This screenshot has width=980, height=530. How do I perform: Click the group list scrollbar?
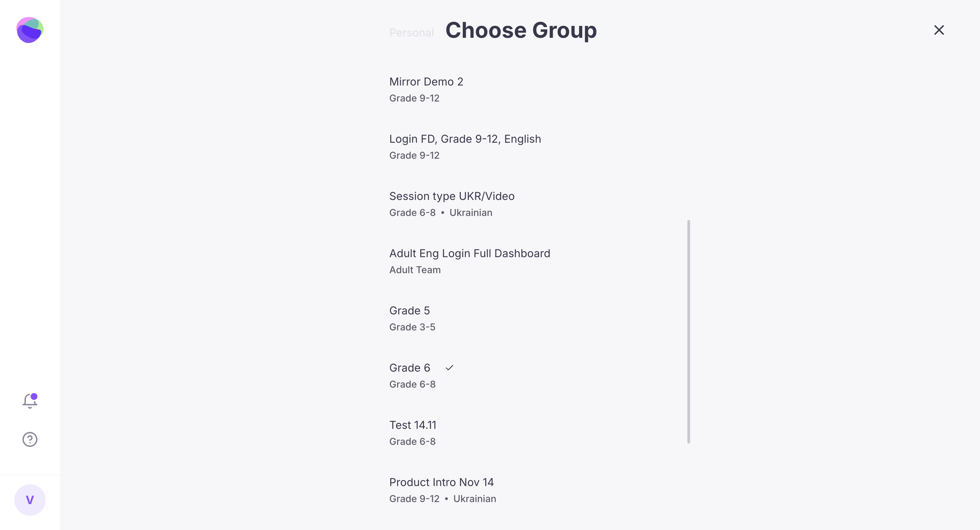tap(689, 332)
